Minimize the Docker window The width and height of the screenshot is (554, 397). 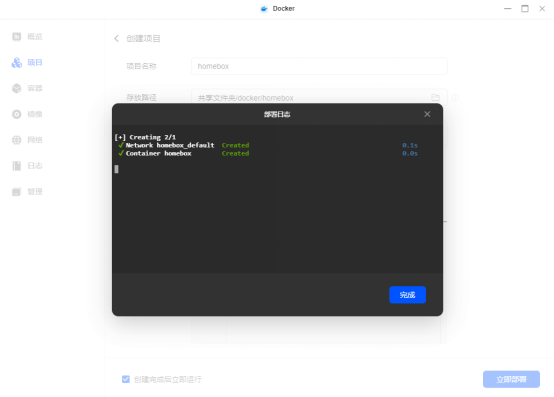point(508,8)
